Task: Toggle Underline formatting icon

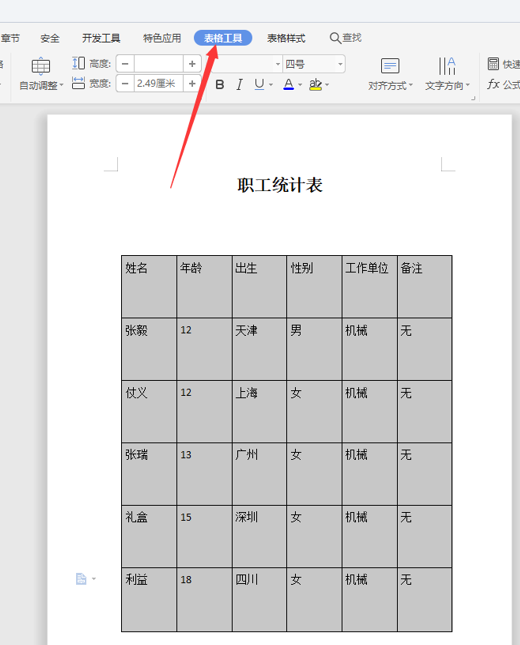Action: [x=259, y=84]
